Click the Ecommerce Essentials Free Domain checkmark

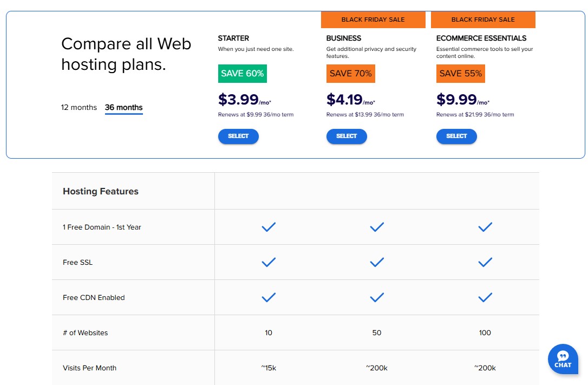(x=485, y=227)
